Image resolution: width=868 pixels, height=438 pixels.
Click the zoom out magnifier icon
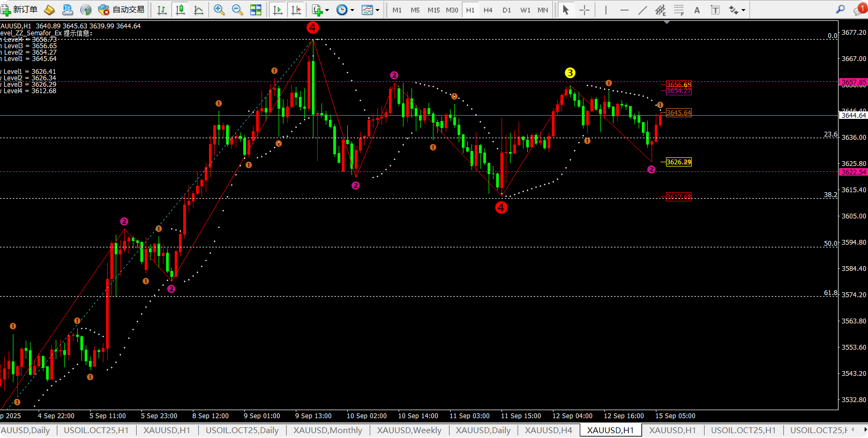click(237, 10)
